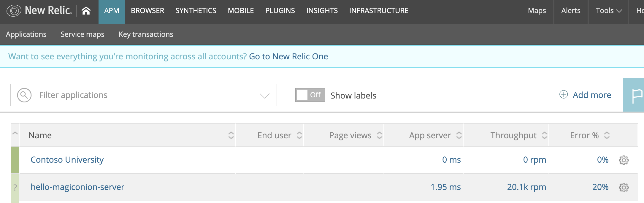Click the 20% error value
Image resolution: width=644 pixels, height=203 pixels.
point(600,187)
